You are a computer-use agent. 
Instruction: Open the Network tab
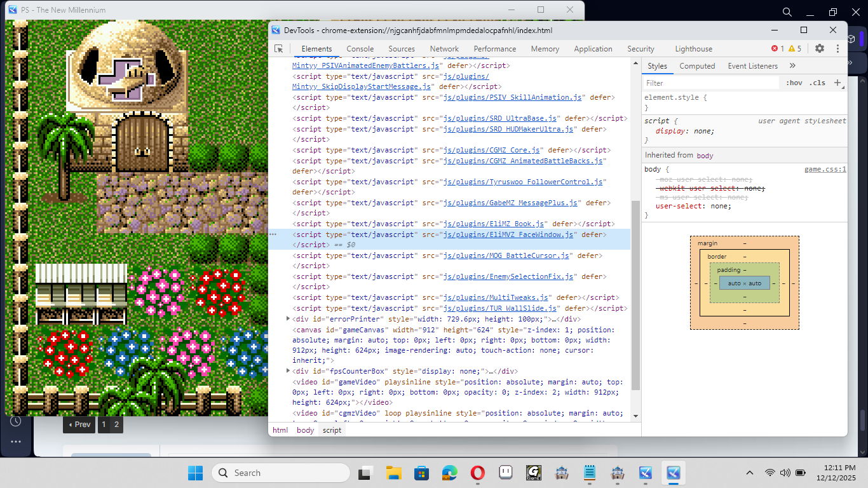pyautogui.click(x=444, y=49)
